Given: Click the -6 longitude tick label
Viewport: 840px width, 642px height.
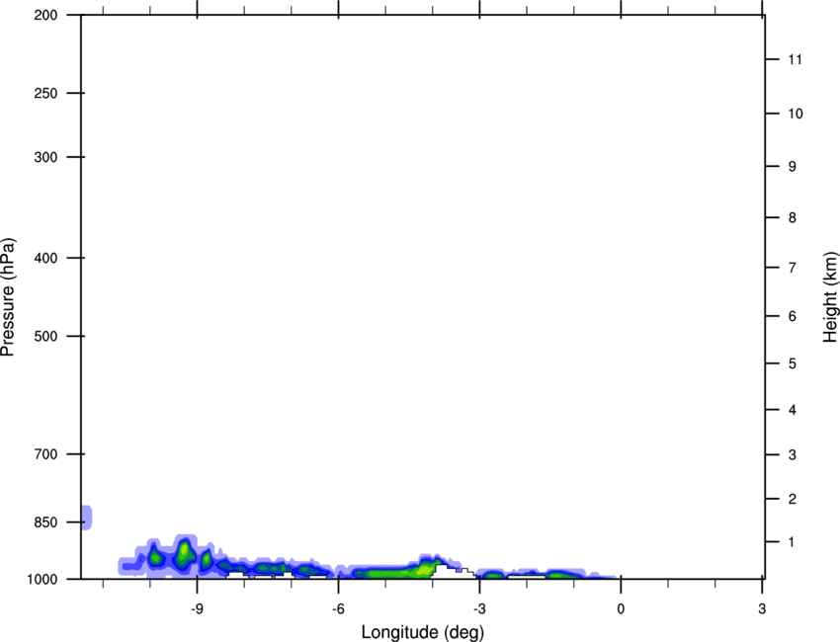Looking at the screenshot, I should (338, 609).
